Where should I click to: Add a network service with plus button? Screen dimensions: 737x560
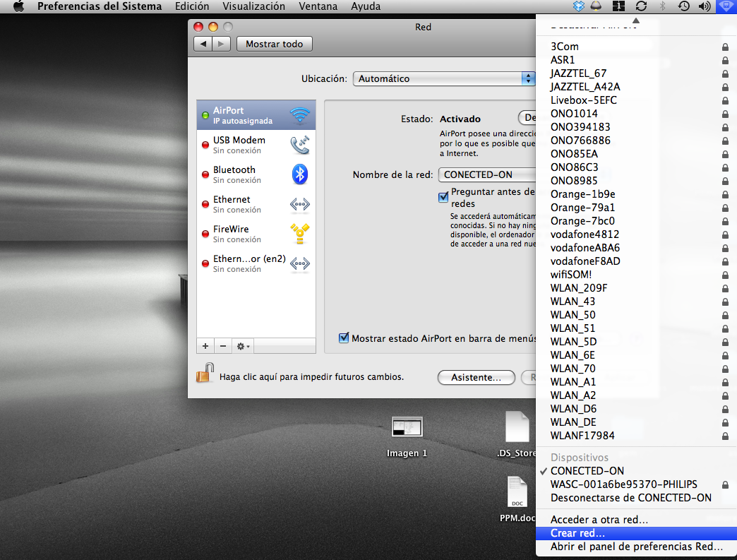205,346
